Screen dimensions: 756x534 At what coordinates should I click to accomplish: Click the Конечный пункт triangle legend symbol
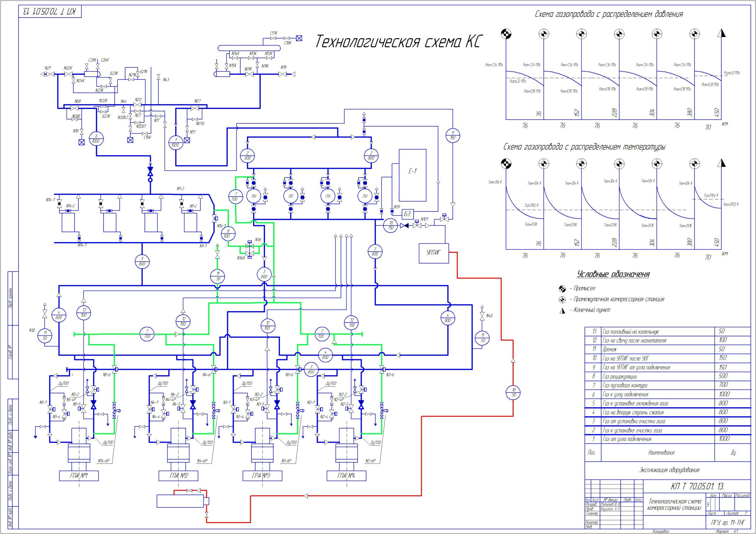click(x=562, y=311)
